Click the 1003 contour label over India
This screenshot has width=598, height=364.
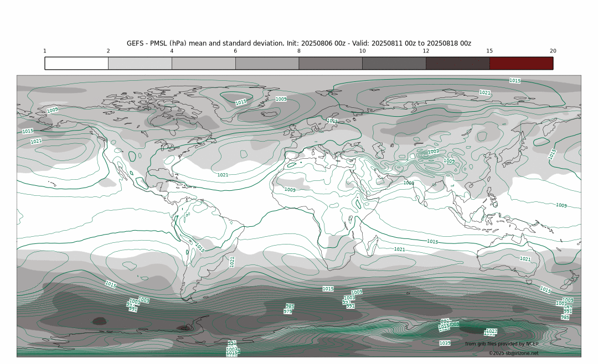409,183
